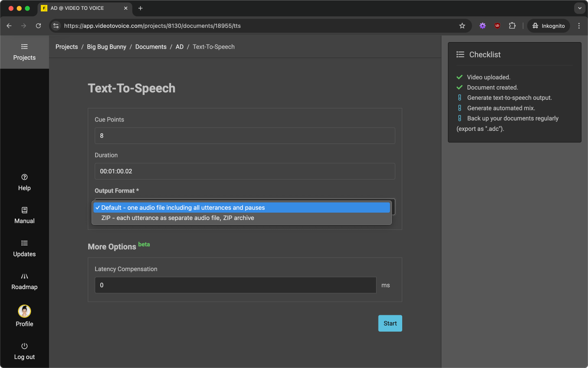588x368 pixels.
Task: Click the Latency Compensation input field
Action: click(235, 285)
